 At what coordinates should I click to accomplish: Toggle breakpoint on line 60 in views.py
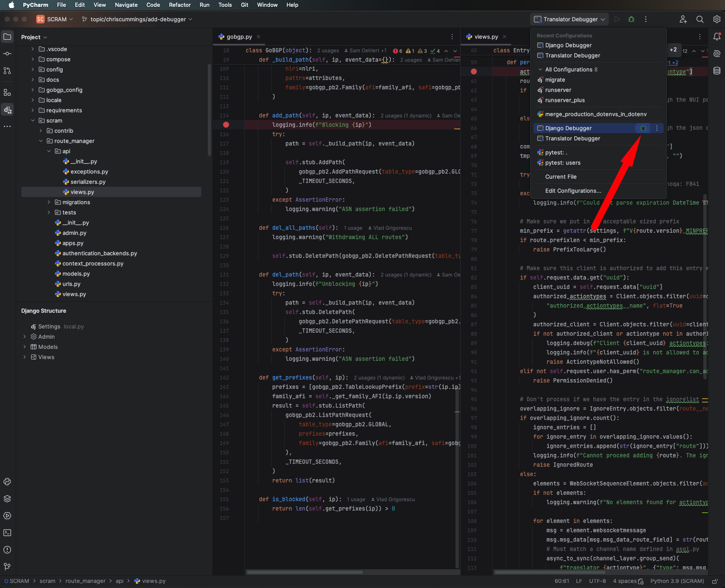[474, 71]
